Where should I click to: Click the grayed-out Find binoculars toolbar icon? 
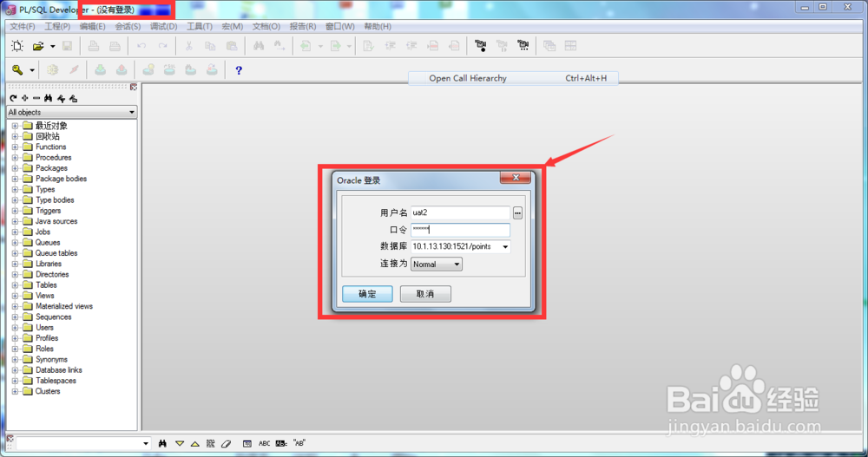tap(259, 46)
